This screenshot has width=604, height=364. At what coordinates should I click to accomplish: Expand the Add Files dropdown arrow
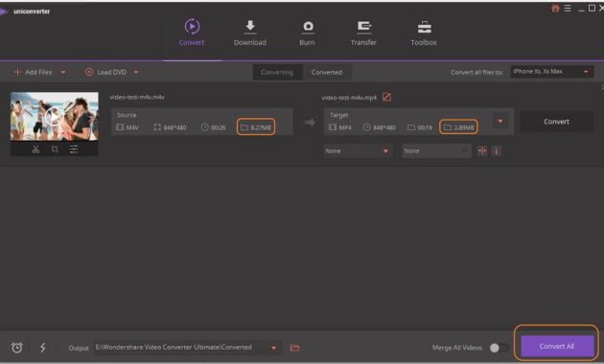pos(63,72)
